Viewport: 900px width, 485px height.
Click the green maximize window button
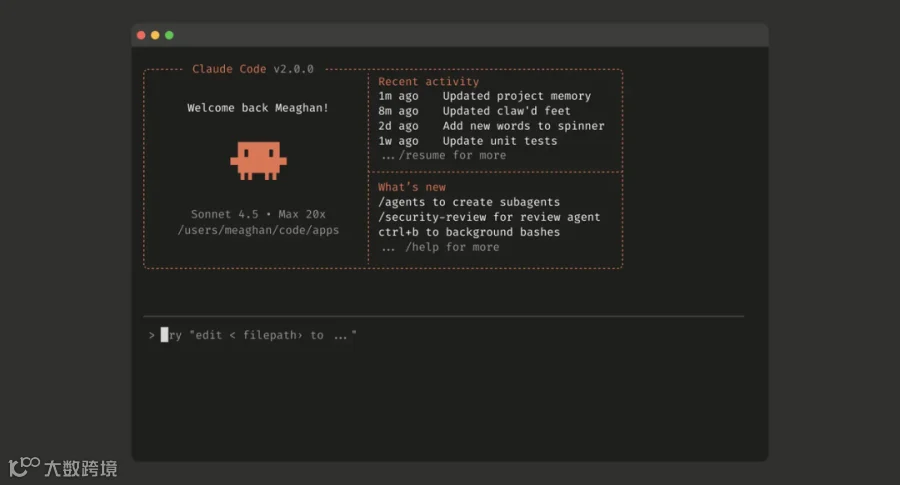pyautogui.click(x=169, y=35)
